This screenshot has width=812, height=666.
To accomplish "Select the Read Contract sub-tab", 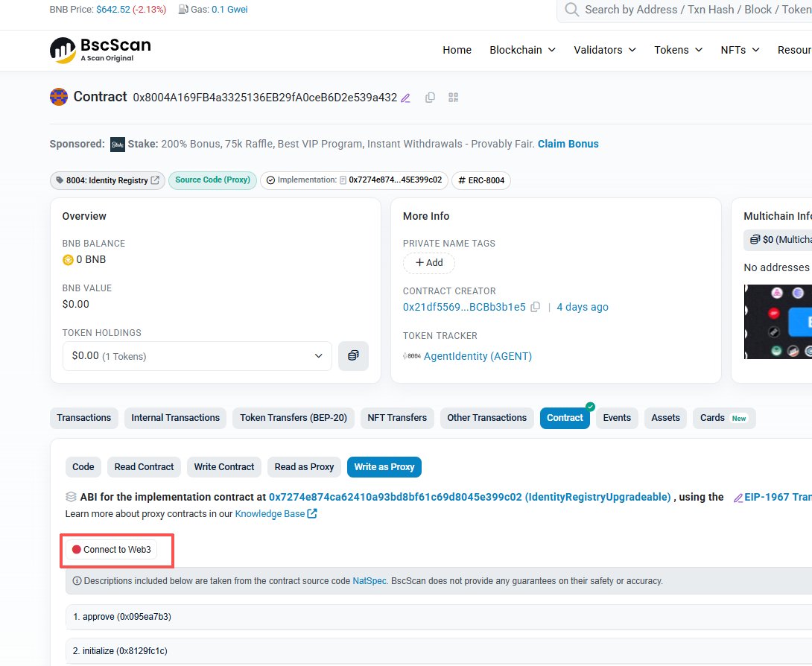I will 144,467.
